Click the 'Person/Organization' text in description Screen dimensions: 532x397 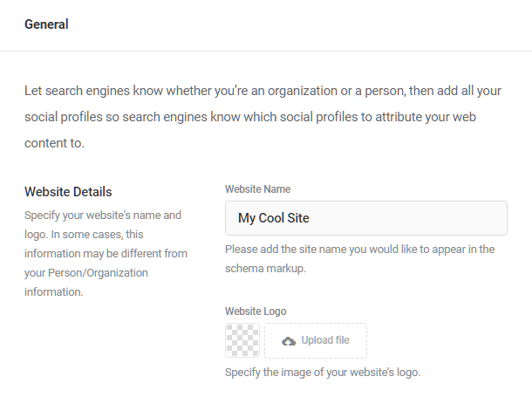(98, 273)
